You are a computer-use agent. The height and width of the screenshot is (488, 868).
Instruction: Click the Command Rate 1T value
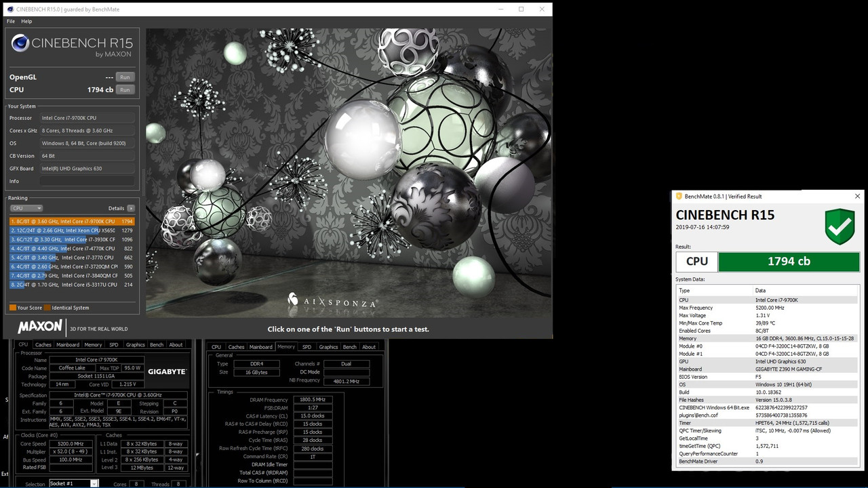pos(312,457)
